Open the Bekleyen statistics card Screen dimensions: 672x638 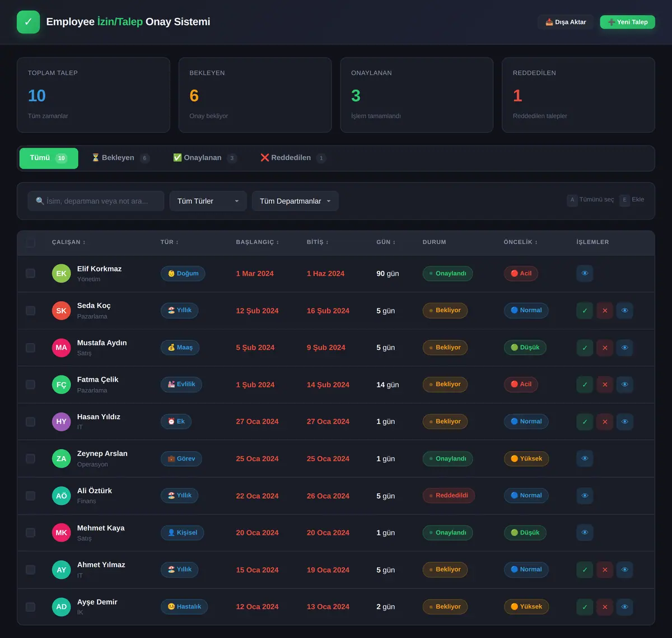255,95
